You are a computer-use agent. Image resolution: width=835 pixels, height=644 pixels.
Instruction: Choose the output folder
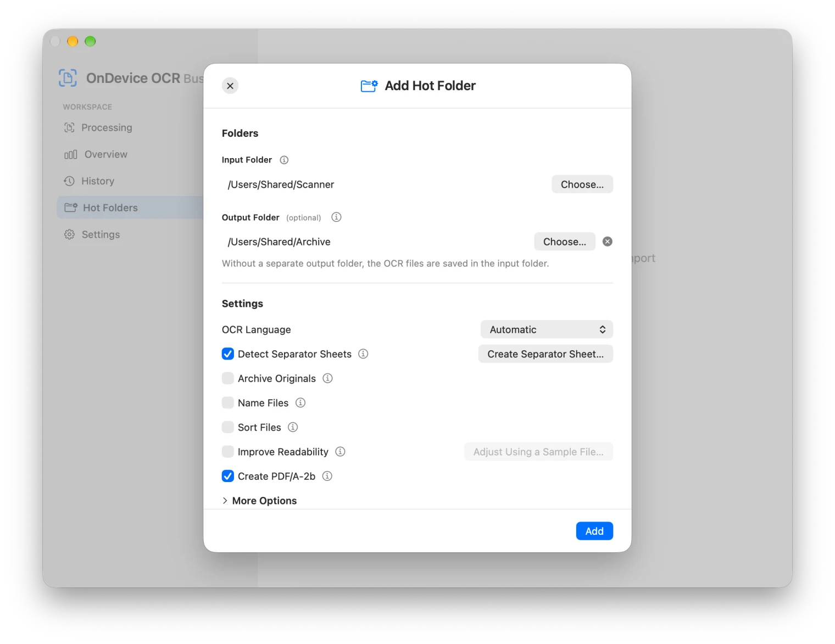565,242
